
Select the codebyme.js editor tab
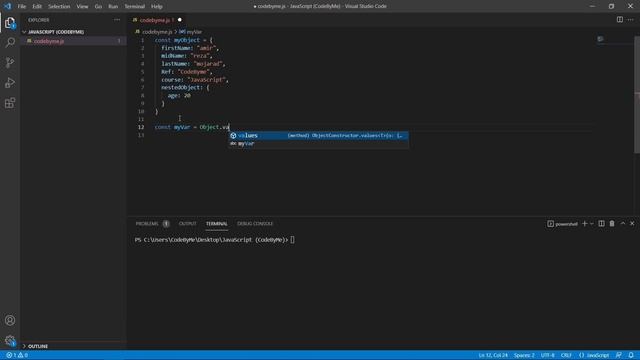pos(157,20)
